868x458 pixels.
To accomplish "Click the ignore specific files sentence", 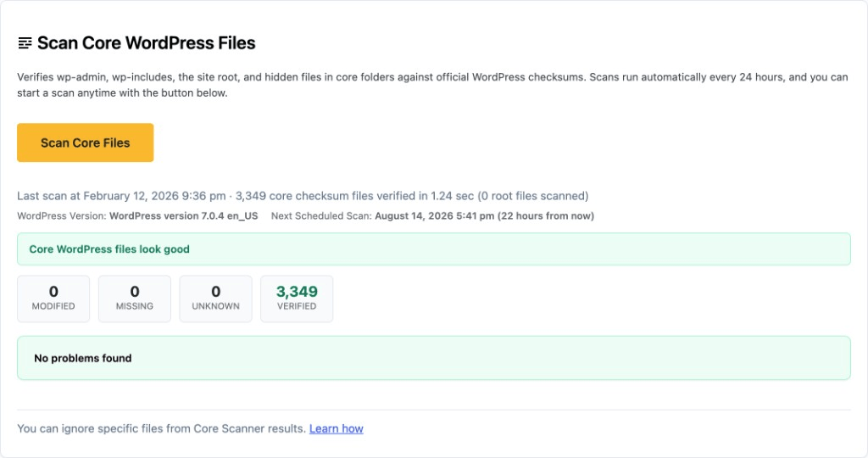I will (161, 428).
